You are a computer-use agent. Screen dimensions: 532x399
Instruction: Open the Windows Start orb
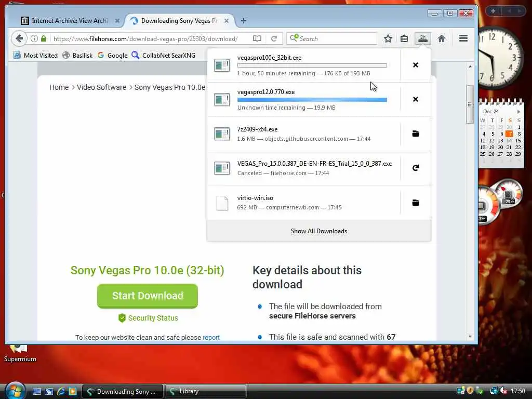click(15, 391)
